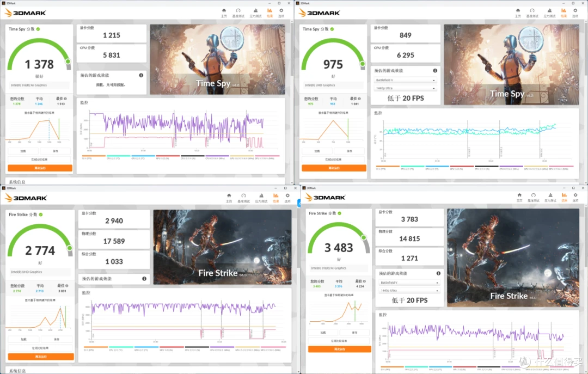Open Stress Tests in the Fire Strike 3 483 window

point(550,197)
